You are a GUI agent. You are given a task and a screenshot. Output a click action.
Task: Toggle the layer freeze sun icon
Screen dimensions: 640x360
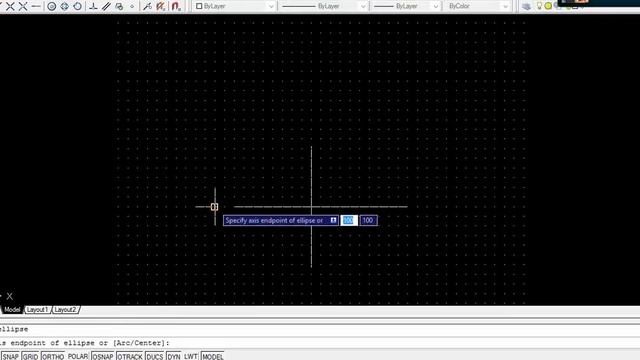(548, 6)
